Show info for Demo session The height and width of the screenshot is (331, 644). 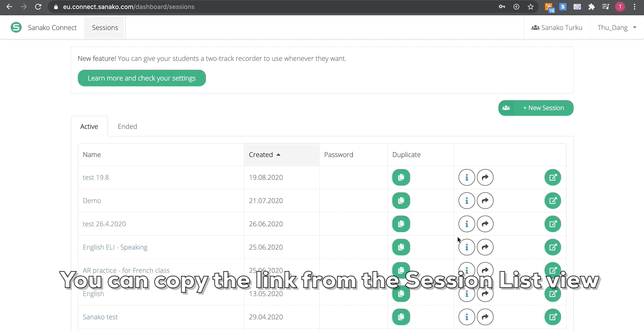(467, 200)
